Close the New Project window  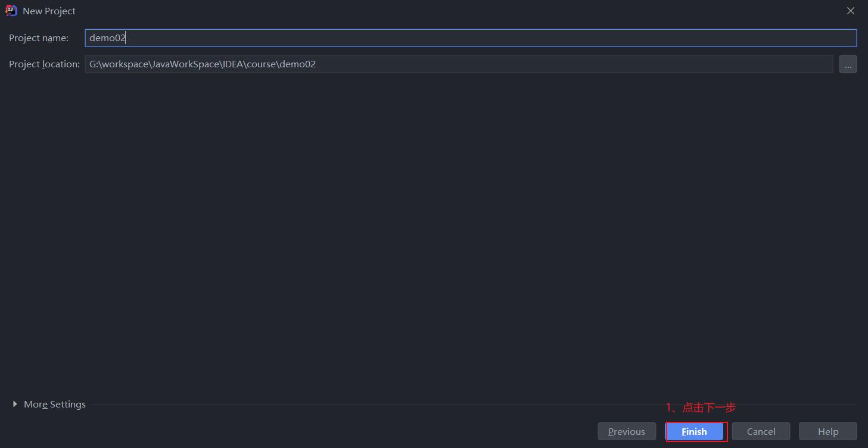[x=851, y=11]
